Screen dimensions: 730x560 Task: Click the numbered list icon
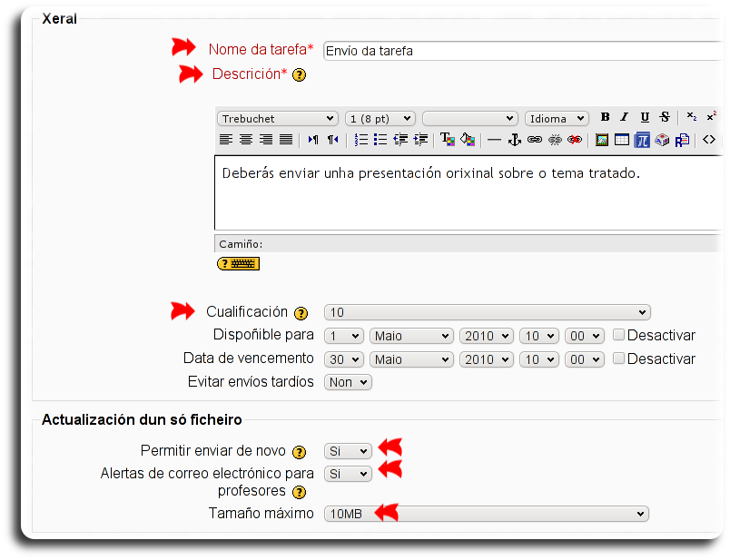coord(360,140)
